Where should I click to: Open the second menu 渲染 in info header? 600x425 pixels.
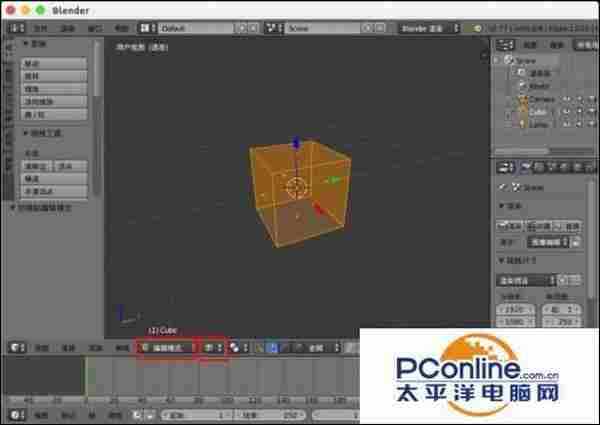click(67, 28)
